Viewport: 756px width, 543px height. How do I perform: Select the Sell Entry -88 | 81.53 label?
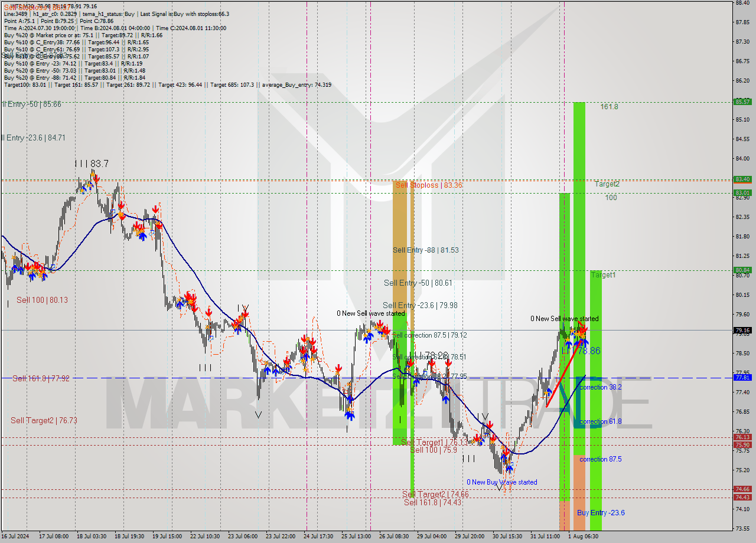point(425,250)
